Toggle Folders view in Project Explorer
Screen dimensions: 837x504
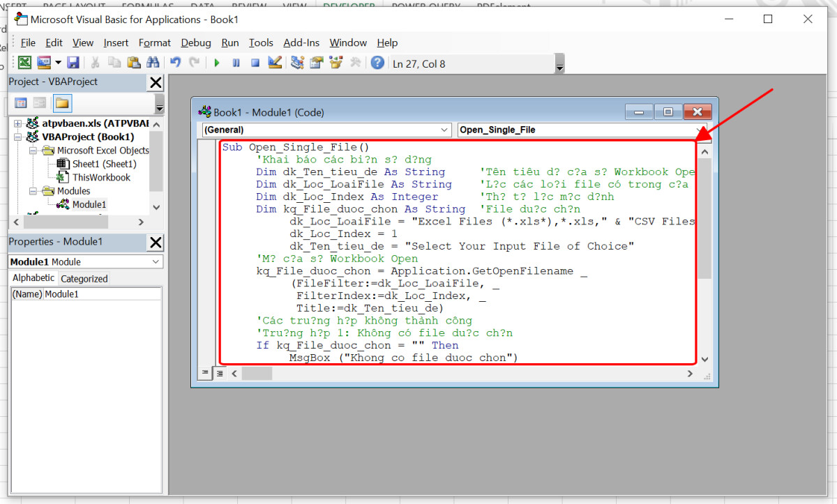tap(63, 103)
